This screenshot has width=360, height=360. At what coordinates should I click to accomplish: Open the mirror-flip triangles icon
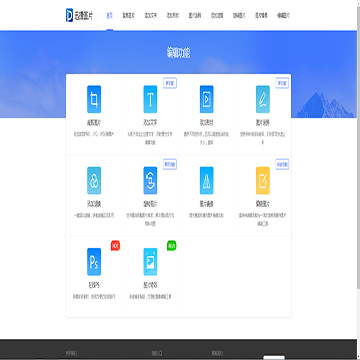point(207,180)
